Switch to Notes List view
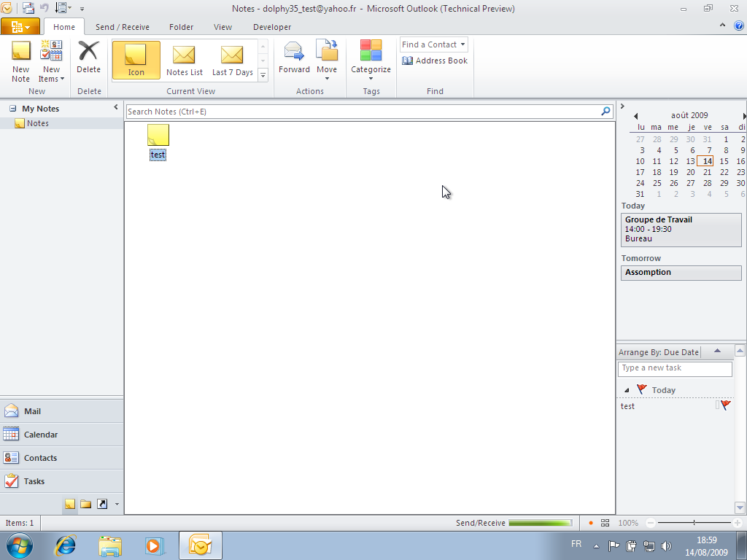 (185, 60)
